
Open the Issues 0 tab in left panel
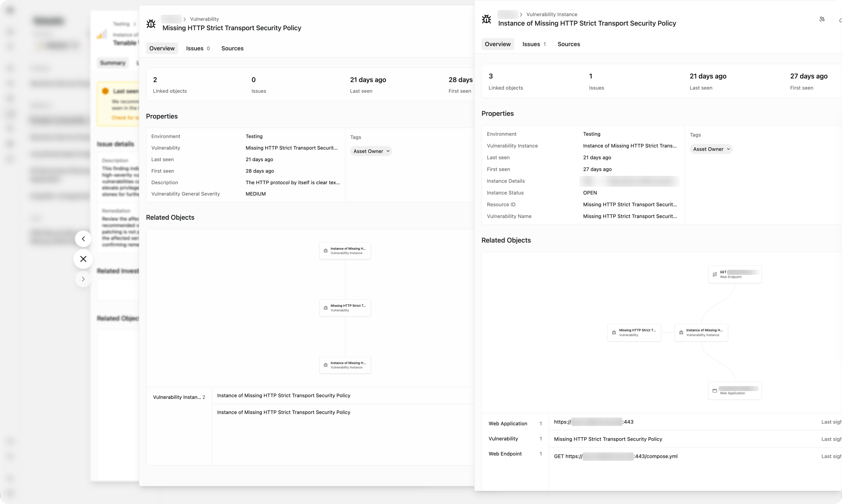[198, 48]
